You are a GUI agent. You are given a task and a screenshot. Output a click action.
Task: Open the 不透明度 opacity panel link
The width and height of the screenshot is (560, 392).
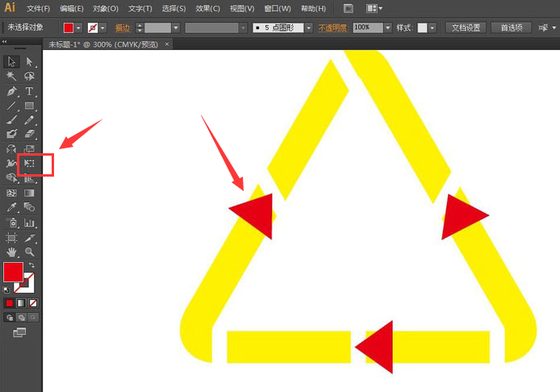pyautogui.click(x=332, y=28)
